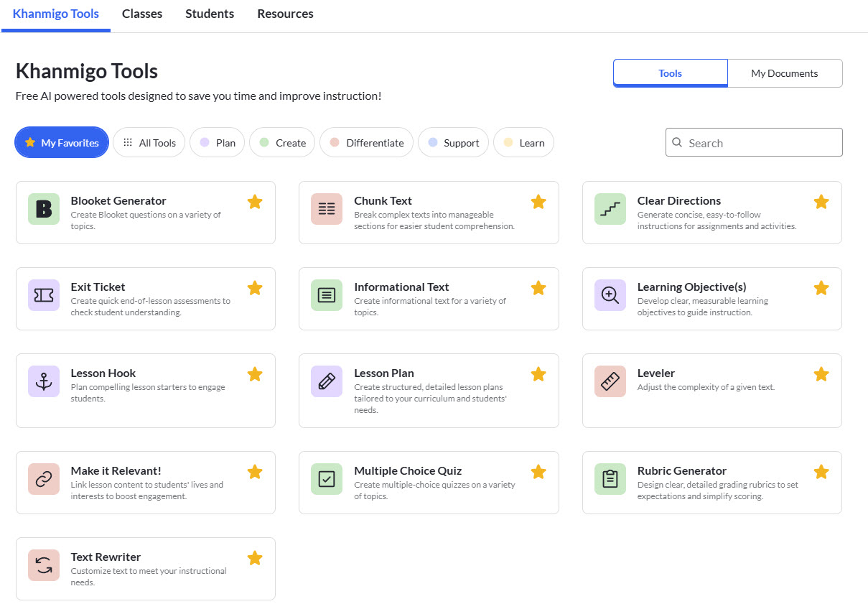Viewport: 868px width, 604px height.
Task: Filter by the Support category
Action: pos(453,142)
